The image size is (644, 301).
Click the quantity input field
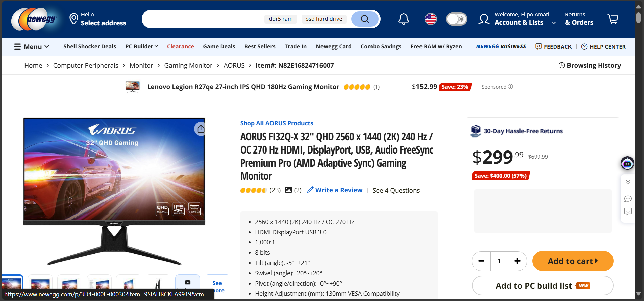pyautogui.click(x=499, y=261)
